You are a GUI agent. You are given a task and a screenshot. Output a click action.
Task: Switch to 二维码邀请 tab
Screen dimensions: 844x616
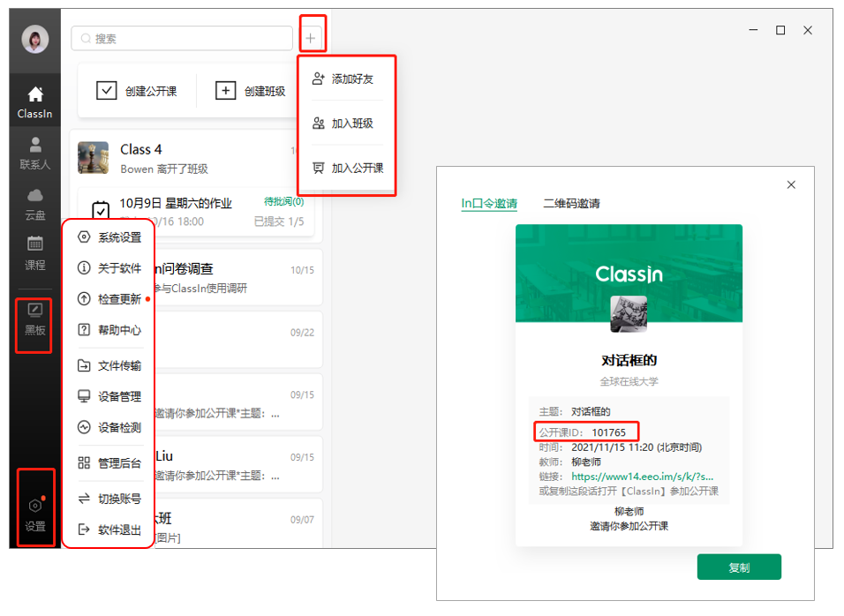click(x=571, y=203)
